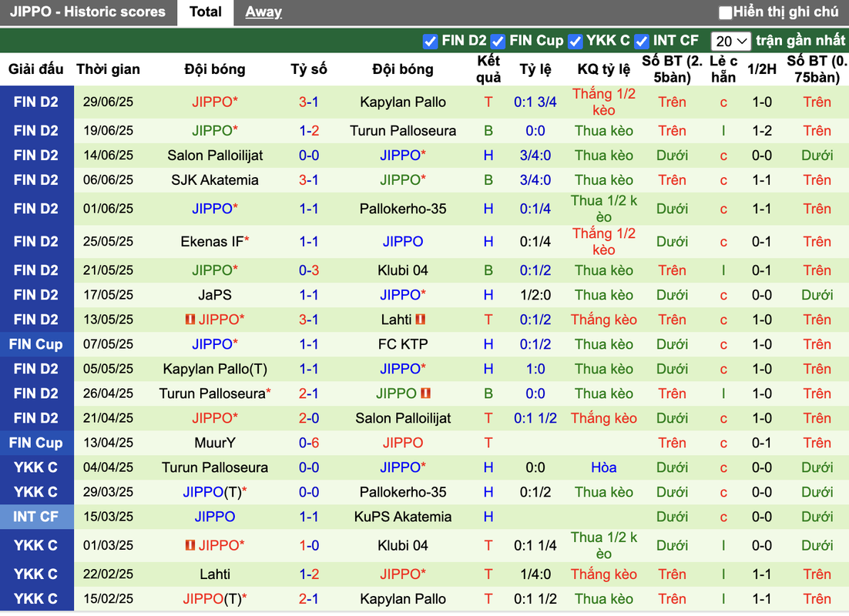
Task: Open Ekenas IF team link
Action: coord(212,242)
